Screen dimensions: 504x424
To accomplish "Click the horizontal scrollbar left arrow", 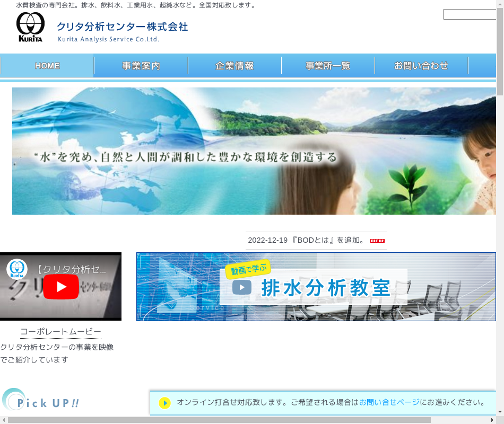I will (4, 420).
